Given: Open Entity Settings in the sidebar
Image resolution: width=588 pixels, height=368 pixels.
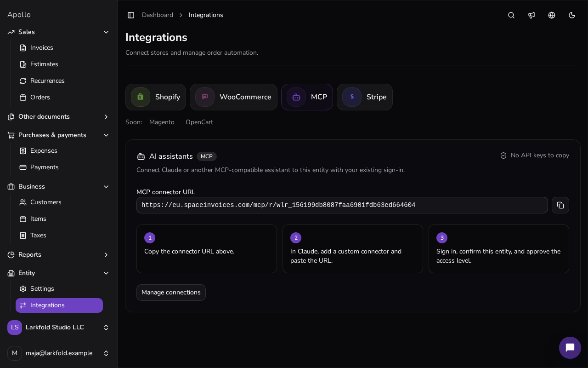Looking at the screenshot, I should tap(59, 289).
